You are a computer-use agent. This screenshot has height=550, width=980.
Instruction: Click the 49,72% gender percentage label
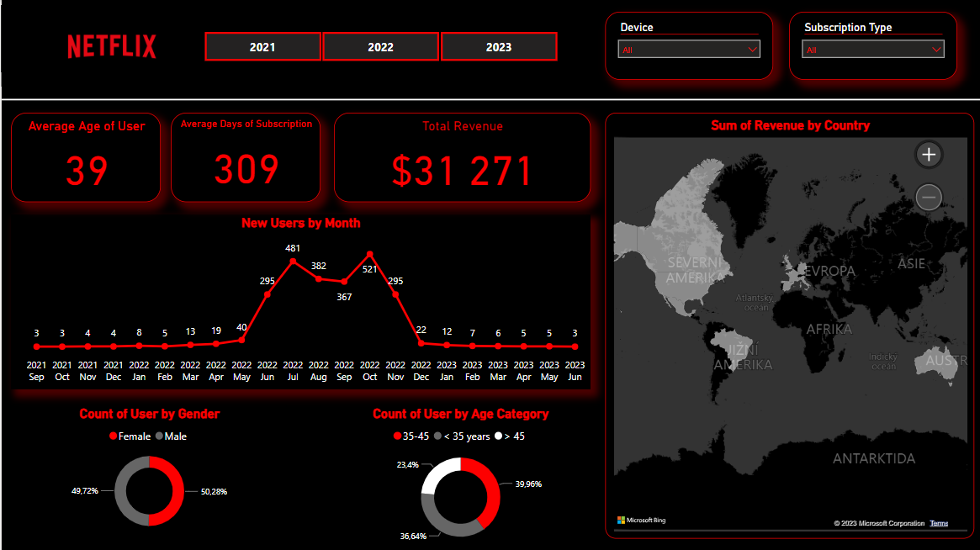84,490
